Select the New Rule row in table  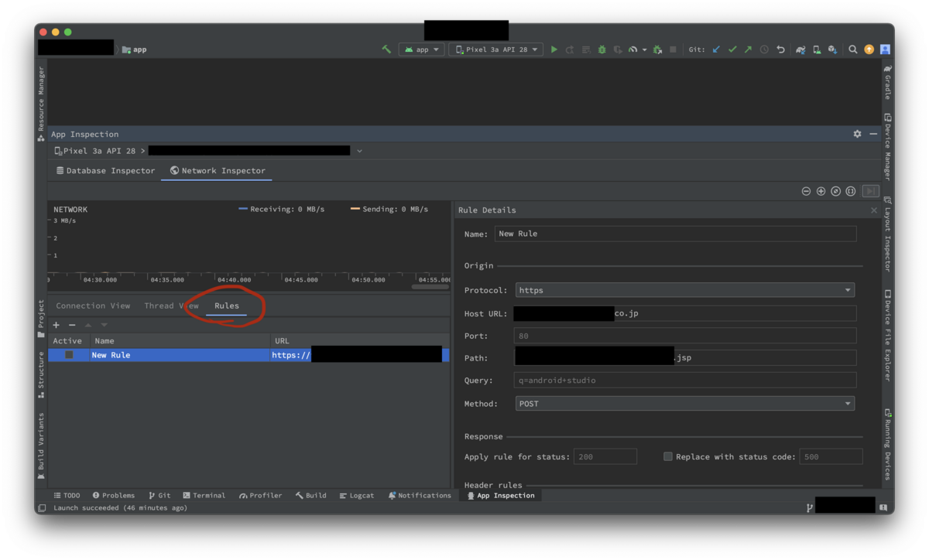pos(249,355)
